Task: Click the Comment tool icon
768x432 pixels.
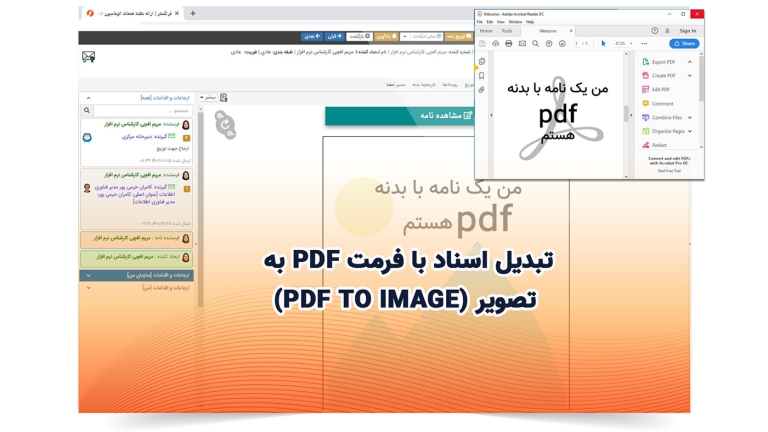Action: 646,103
